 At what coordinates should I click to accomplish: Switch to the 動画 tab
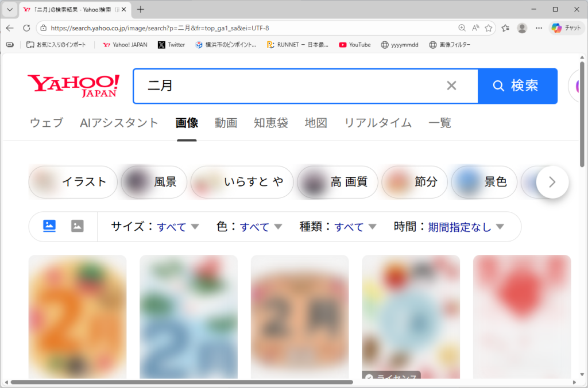pos(226,123)
